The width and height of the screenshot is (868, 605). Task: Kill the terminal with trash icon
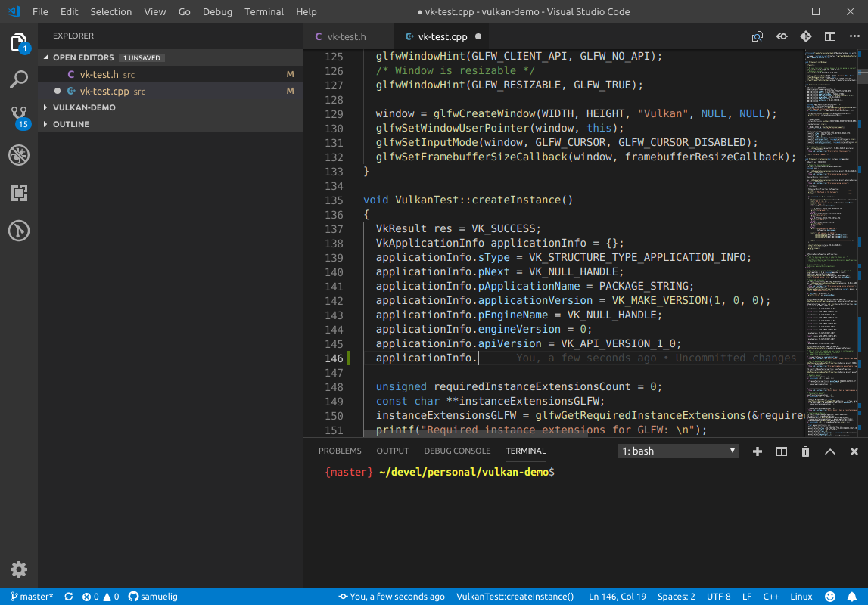point(805,451)
